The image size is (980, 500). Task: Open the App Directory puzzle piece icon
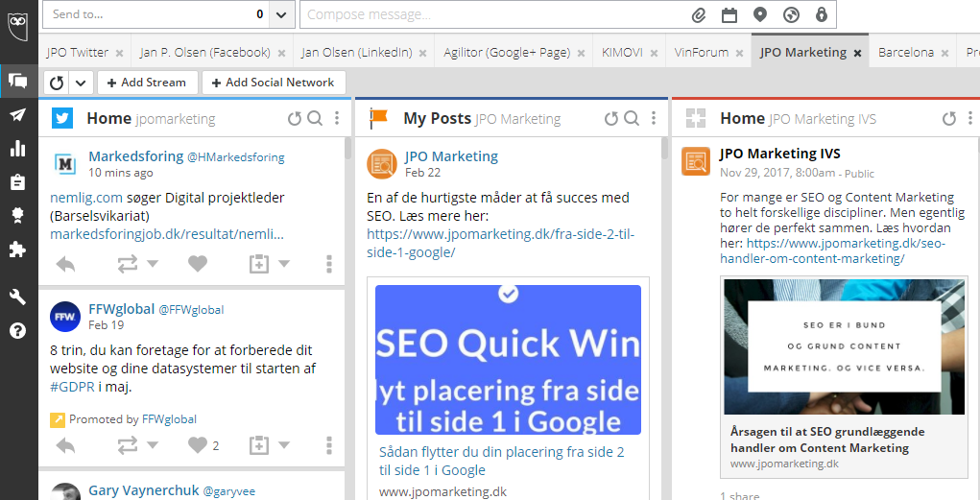click(18, 250)
